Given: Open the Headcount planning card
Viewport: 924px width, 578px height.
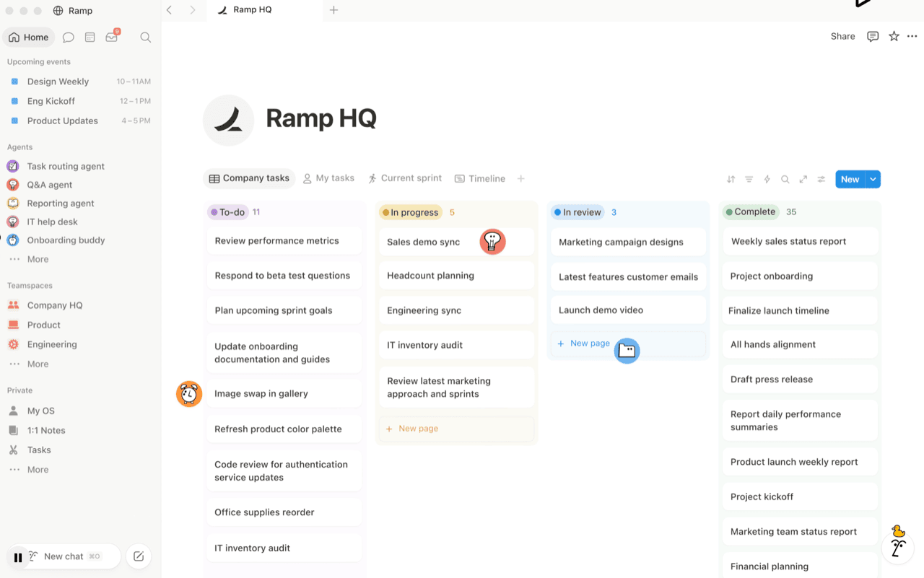Looking at the screenshot, I should click(456, 276).
